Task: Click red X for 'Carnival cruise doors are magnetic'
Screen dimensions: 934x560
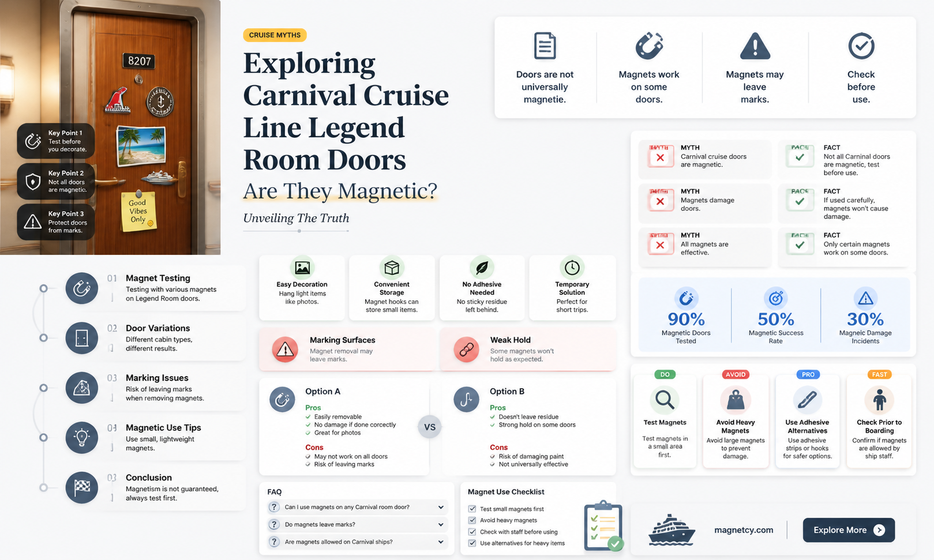Action: click(x=661, y=157)
